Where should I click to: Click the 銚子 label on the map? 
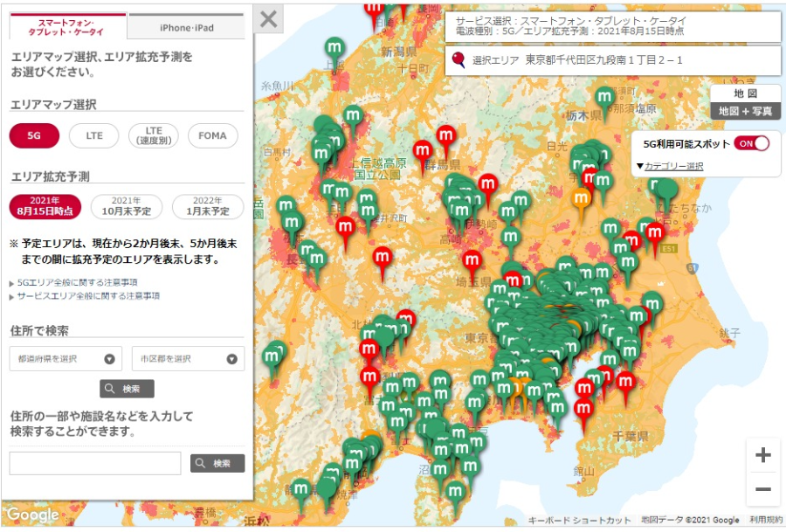730,333
